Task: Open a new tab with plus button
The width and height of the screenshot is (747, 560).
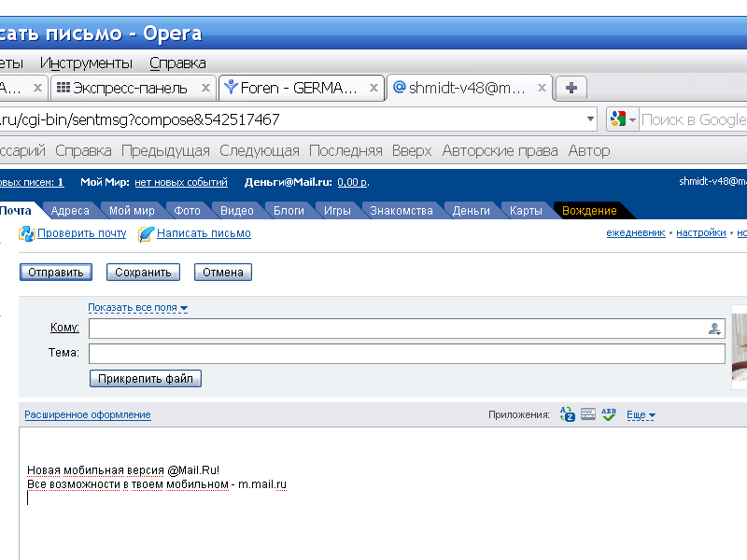Action: point(571,88)
